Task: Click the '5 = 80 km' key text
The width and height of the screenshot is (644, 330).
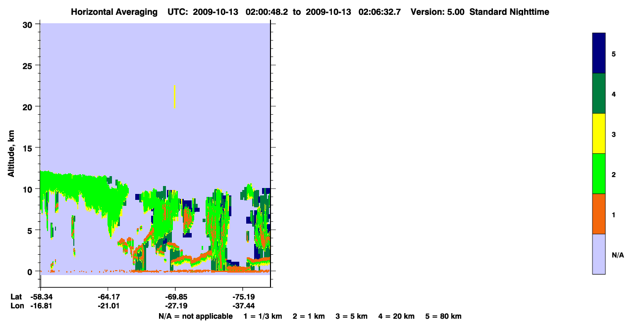Action: 443,316
